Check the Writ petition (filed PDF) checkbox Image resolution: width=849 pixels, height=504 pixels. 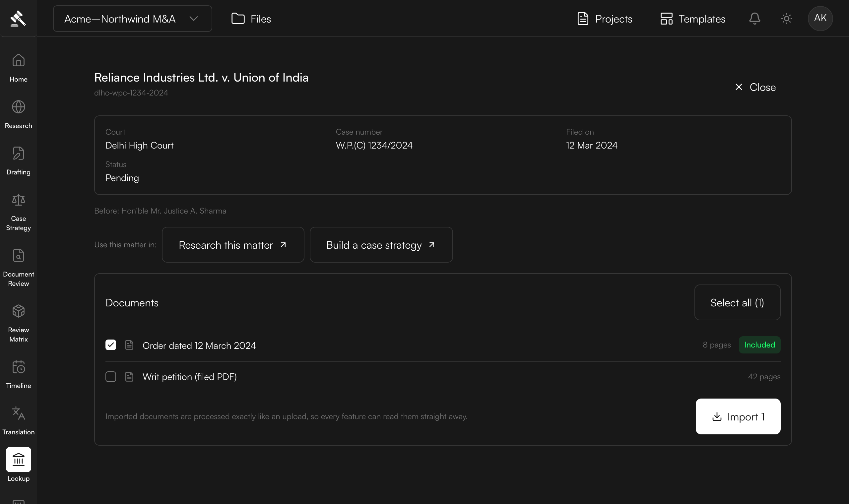111,377
